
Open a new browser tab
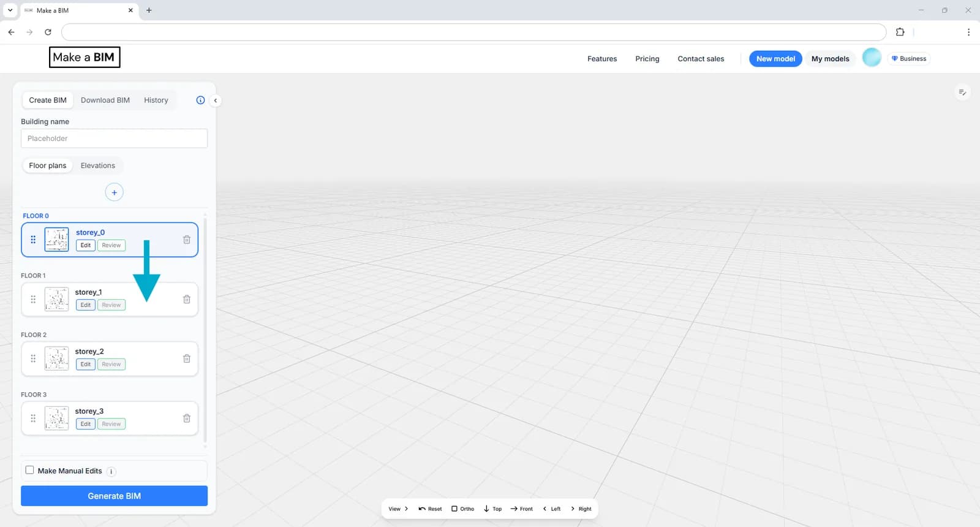click(149, 10)
